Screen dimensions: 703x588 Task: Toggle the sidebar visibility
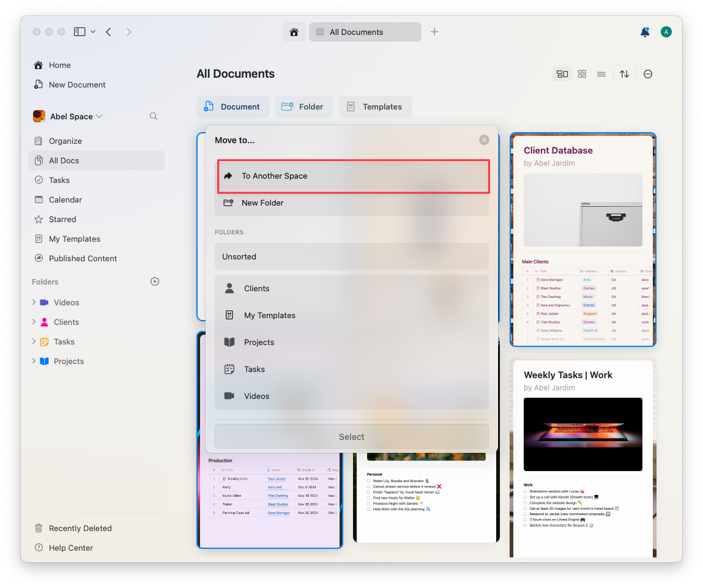tap(80, 31)
